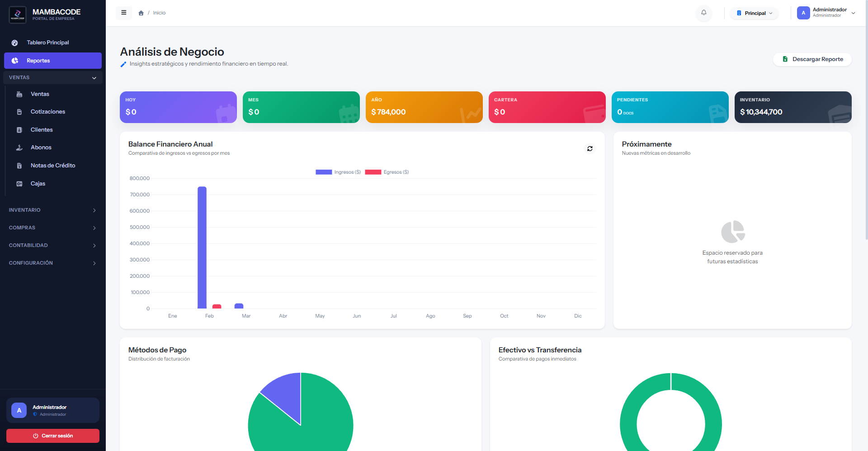Viewport: 868px width, 451px height.
Task: Toggle the sidebar hamburger menu
Action: [x=124, y=13]
